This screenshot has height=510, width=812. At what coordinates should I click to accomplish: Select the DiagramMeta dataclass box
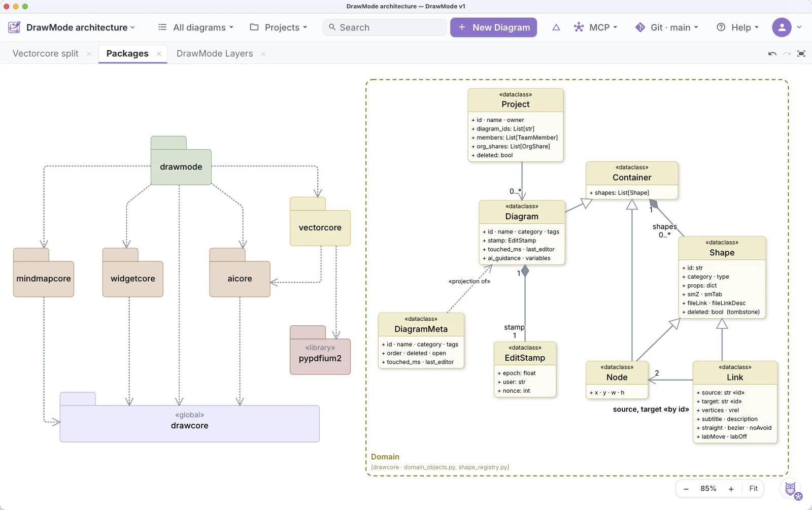click(421, 341)
